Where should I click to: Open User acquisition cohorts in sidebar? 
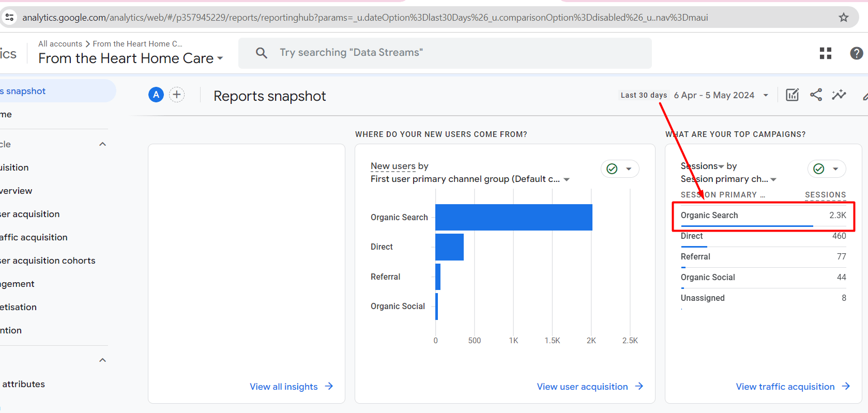click(48, 261)
